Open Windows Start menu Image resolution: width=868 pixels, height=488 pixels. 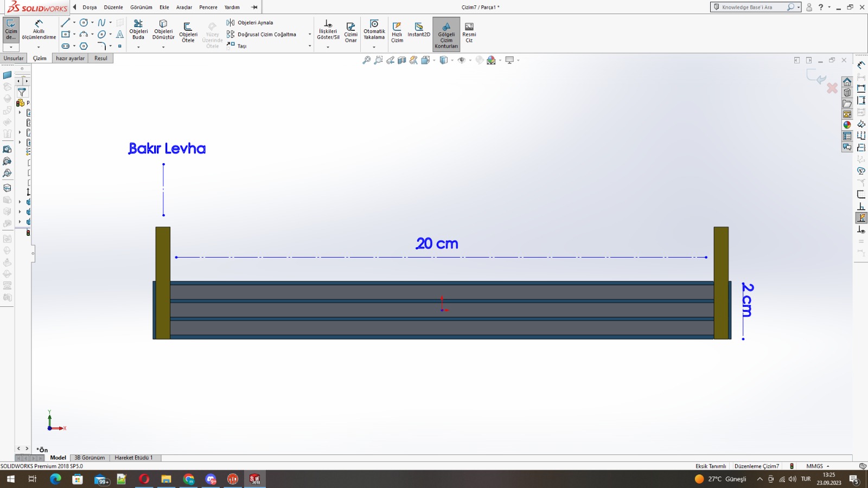coord(11,479)
